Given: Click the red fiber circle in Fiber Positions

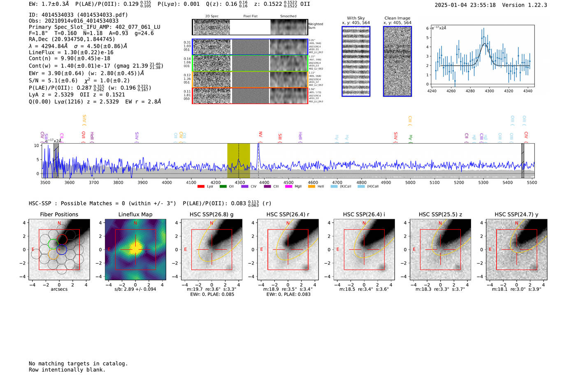Looking at the screenshot, I should coord(62,239).
